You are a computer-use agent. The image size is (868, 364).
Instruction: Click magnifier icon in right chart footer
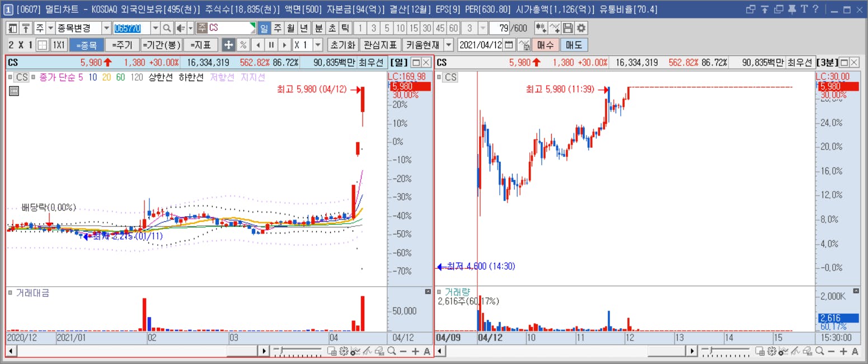819,351
